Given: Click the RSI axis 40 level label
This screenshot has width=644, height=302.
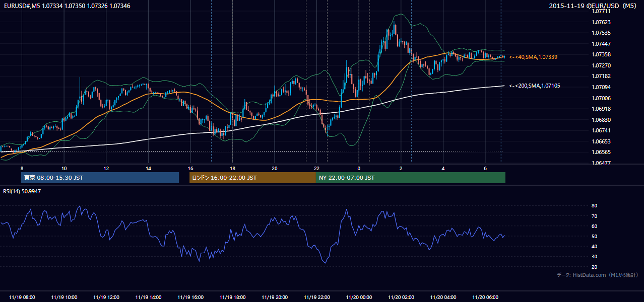Looking at the screenshot, I should point(594,246).
